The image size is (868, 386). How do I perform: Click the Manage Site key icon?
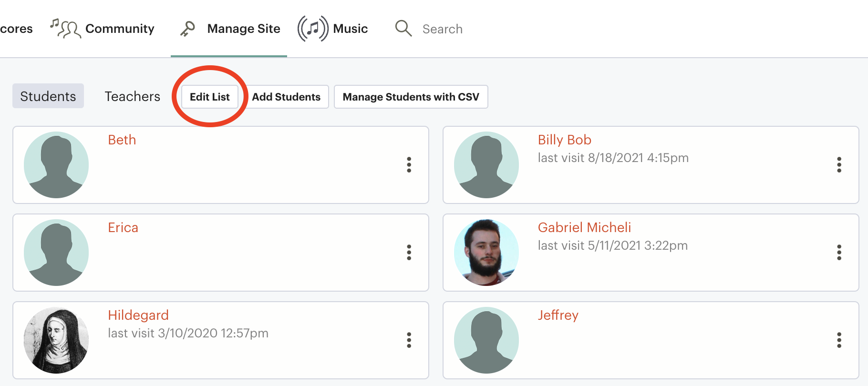tap(187, 29)
